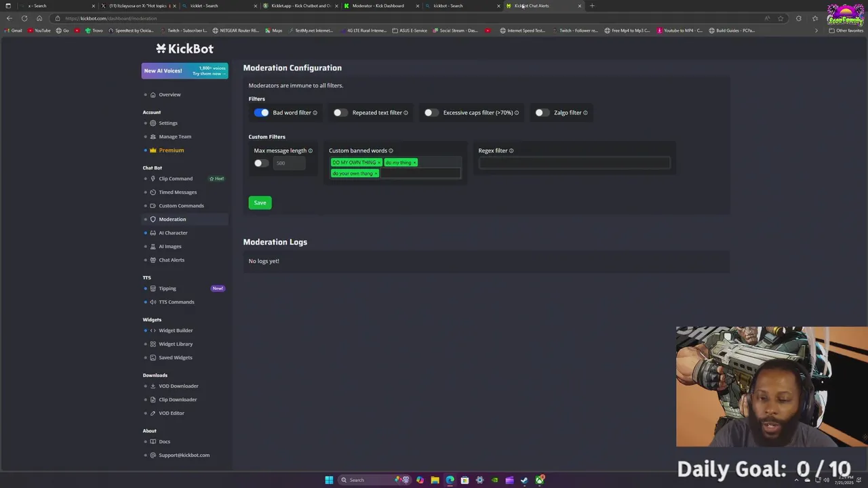Turn on Max message length switch

[x=260, y=163]
